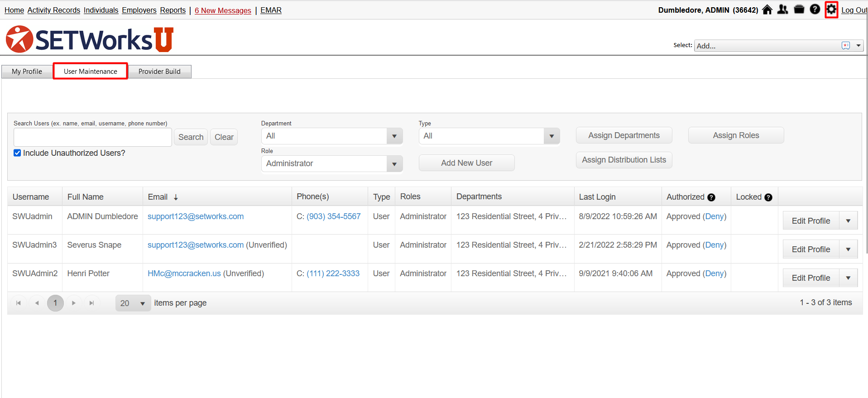Open the My Profile tab
Image resolution: width=868 pixels, height=398 pixels.
[27, 72]
